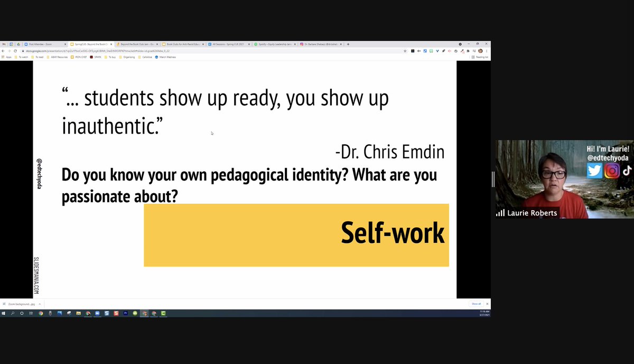Open the downloaded Zoom background.jpg file
Viewport: 634px width, 364px height.
click(22, 304)
